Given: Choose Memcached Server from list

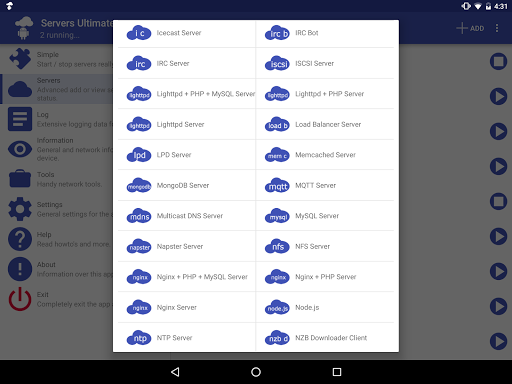Looking at the screenshot, I should click(x=325, y=155).
